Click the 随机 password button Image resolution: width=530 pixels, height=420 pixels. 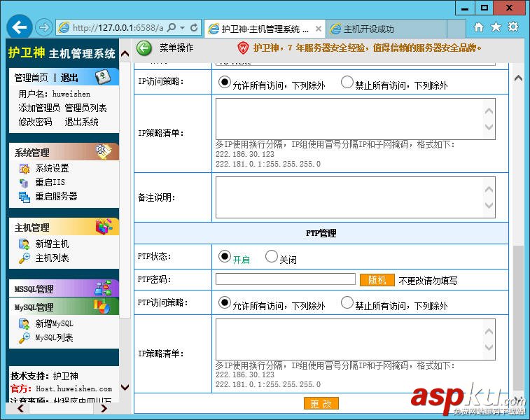377,280
